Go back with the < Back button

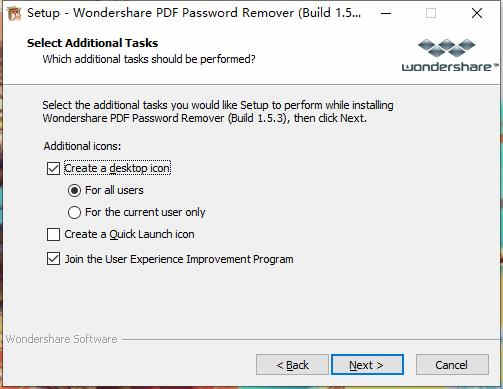[292, 365]
